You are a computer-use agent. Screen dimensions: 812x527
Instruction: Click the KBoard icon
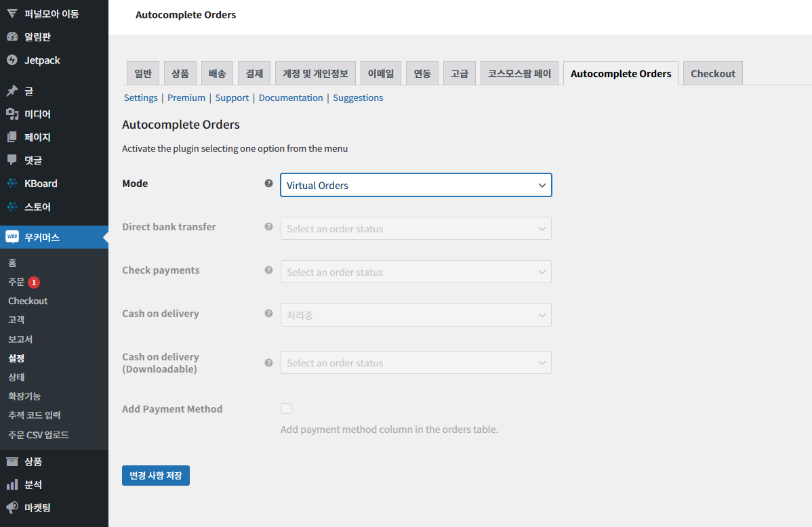(12, 184)
